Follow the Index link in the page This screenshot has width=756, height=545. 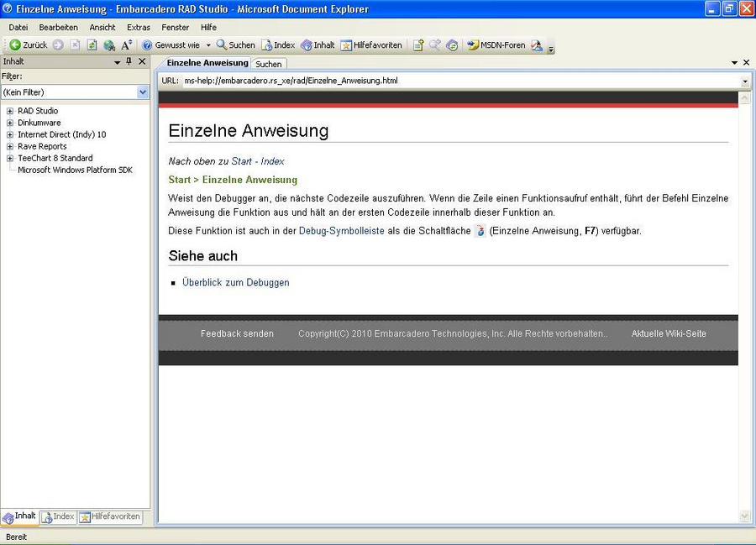coord(272,161)
